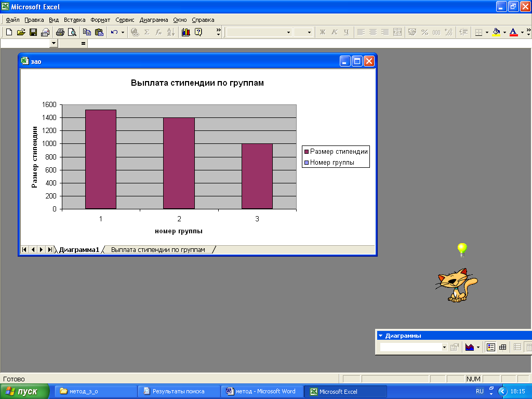The width and height of the screenshot is (532, 399).
Task: Click the Undo arrow icon
Action: 114,32
